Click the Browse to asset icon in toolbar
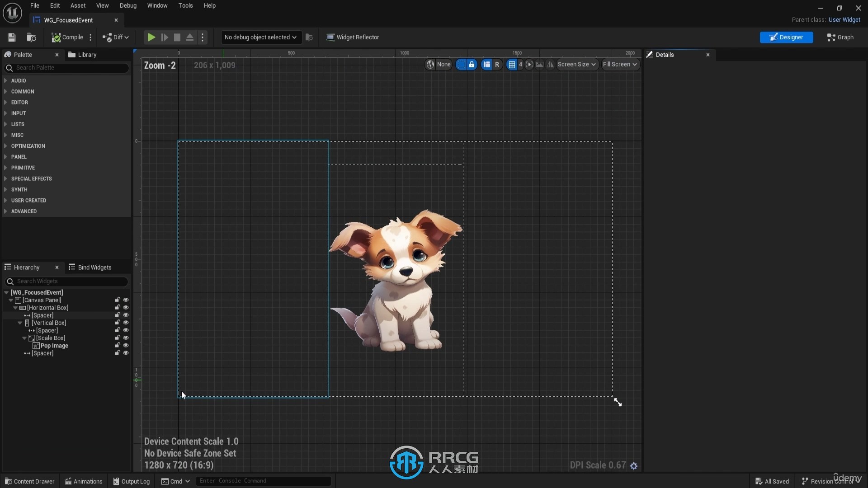Screen dimensions: 868x488 [x=31, y=37]
